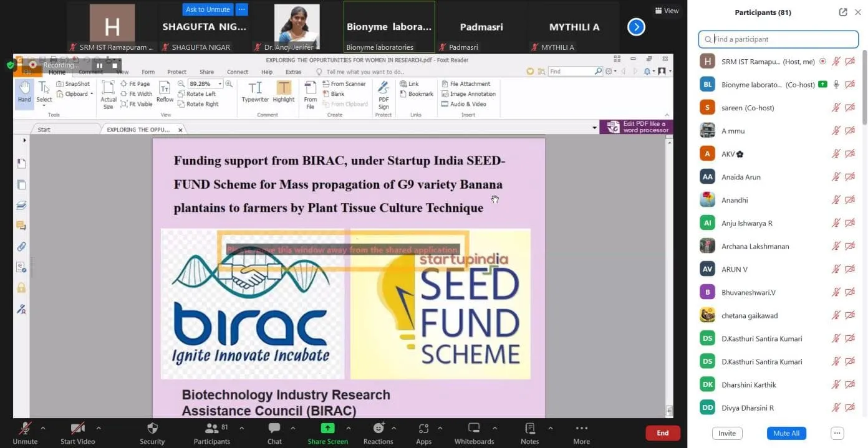Create PDF From Scanner

[344, 83]
